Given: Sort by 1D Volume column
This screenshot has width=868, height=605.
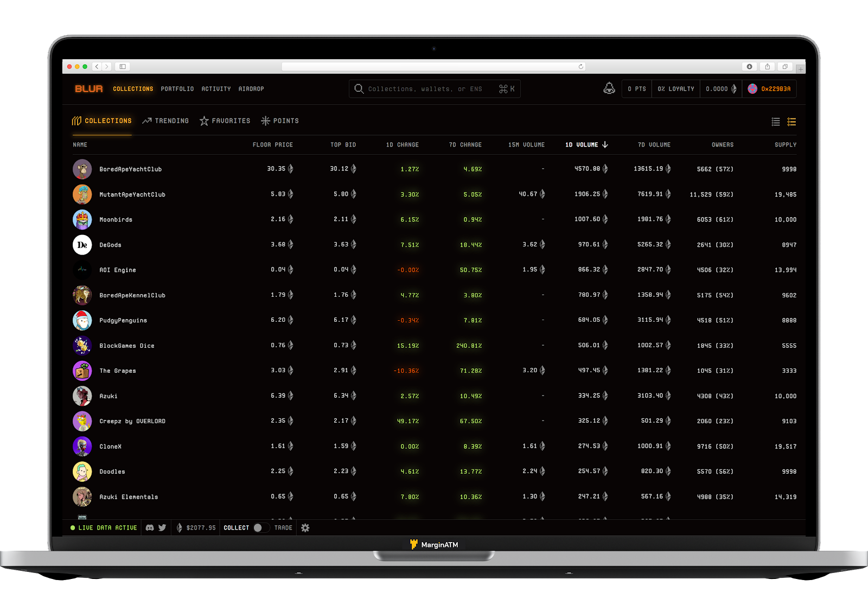Looking at the screenshot, I should (586, 145).
